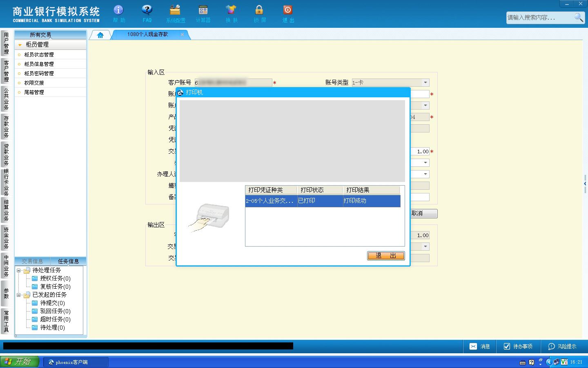Open 待办事项 to-do items
This screenshot has height=368, width=588.
pyautogui.click(x=518, y=346)
